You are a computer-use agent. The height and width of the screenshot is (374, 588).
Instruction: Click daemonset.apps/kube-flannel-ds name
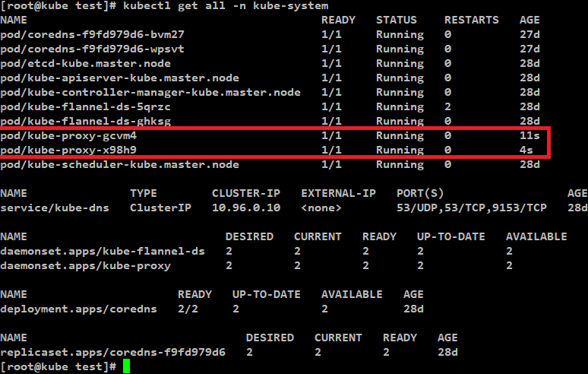point(103,251)
